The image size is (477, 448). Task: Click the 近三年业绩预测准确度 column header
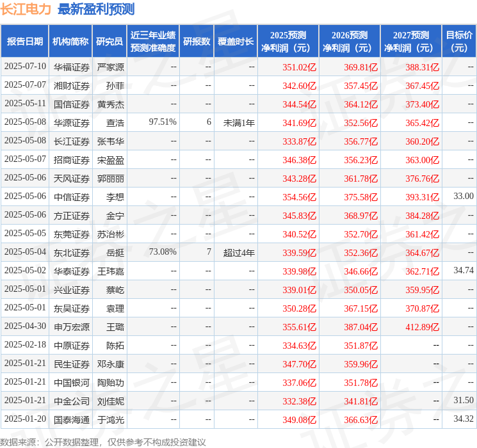(153, 42)
